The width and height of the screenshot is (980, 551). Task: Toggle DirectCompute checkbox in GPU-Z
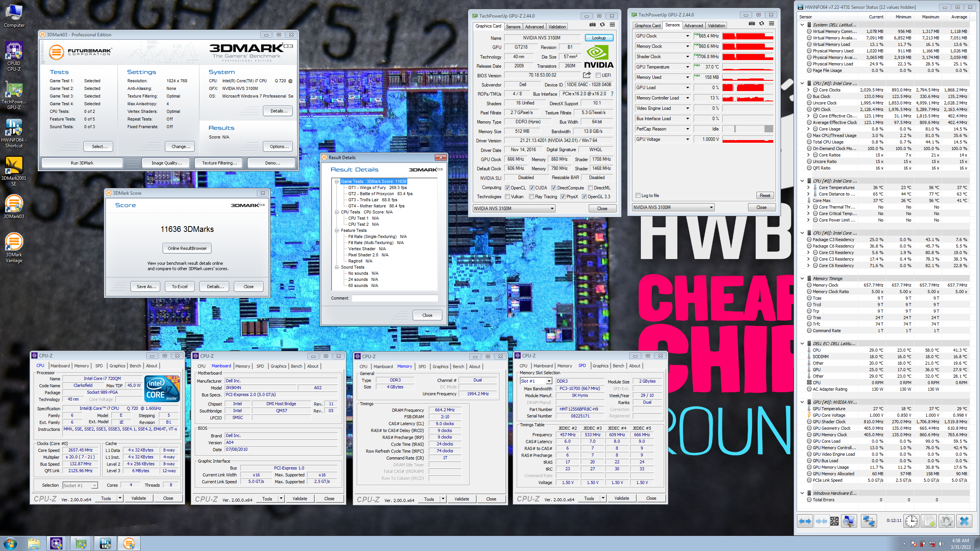(x=554, y=188)
